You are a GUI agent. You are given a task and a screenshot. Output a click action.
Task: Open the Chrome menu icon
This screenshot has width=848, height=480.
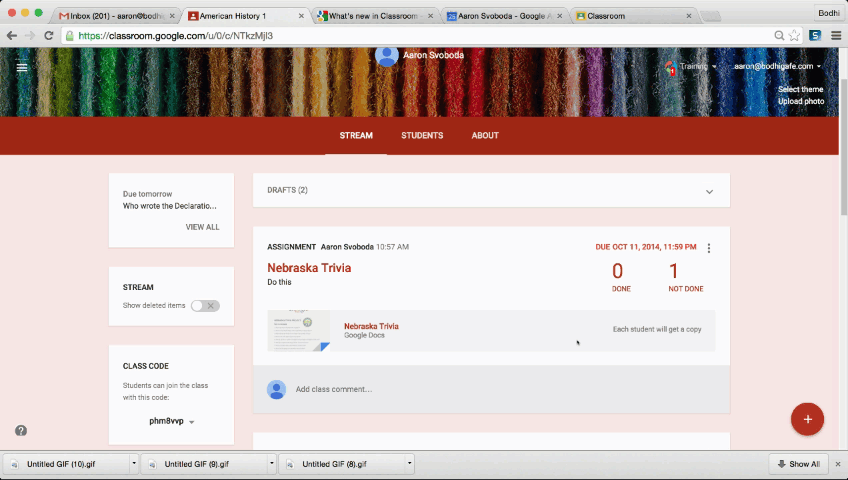pos(835,35)
